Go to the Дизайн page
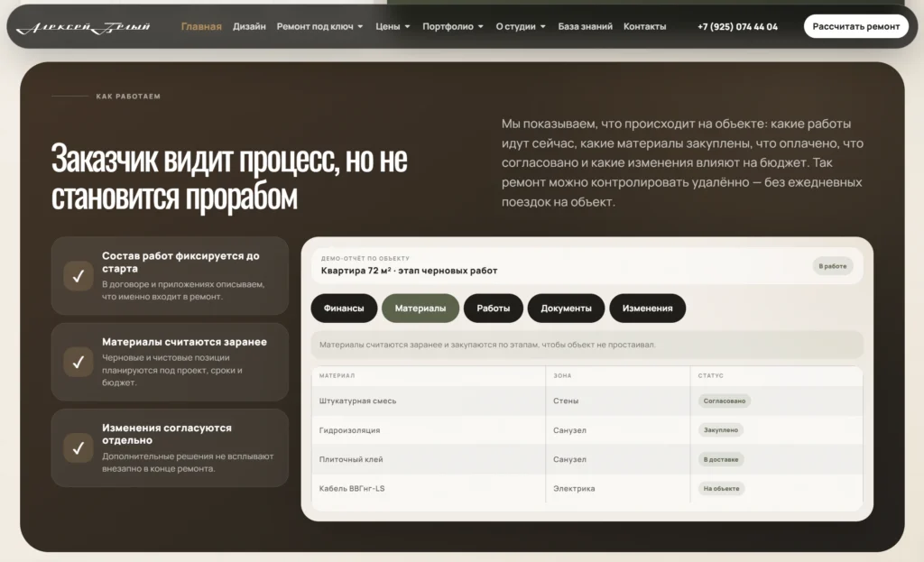The image size is (924, 562). pyautogui.click(x=249, y=26)
